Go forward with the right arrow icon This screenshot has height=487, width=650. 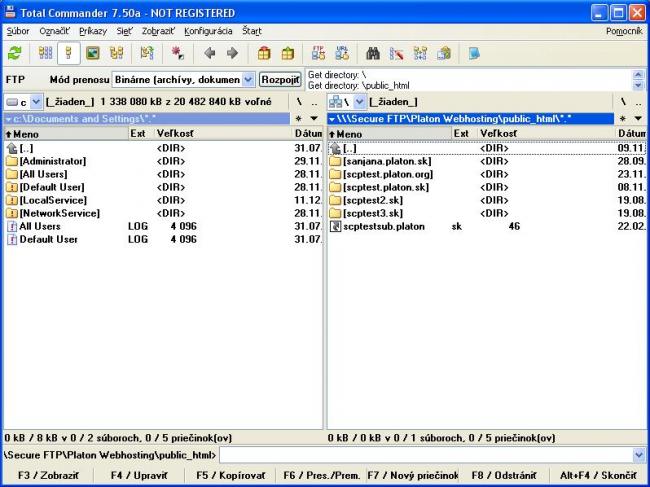233,53
